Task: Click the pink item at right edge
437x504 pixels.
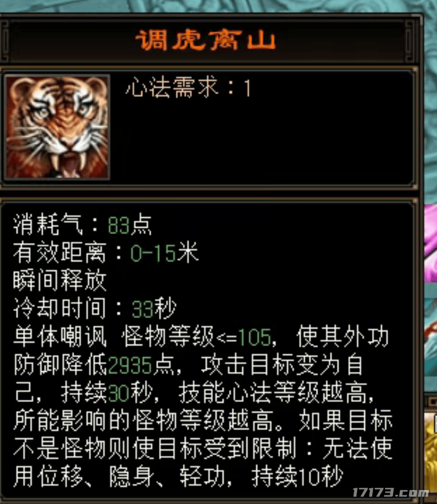Action: pos(430,243)
